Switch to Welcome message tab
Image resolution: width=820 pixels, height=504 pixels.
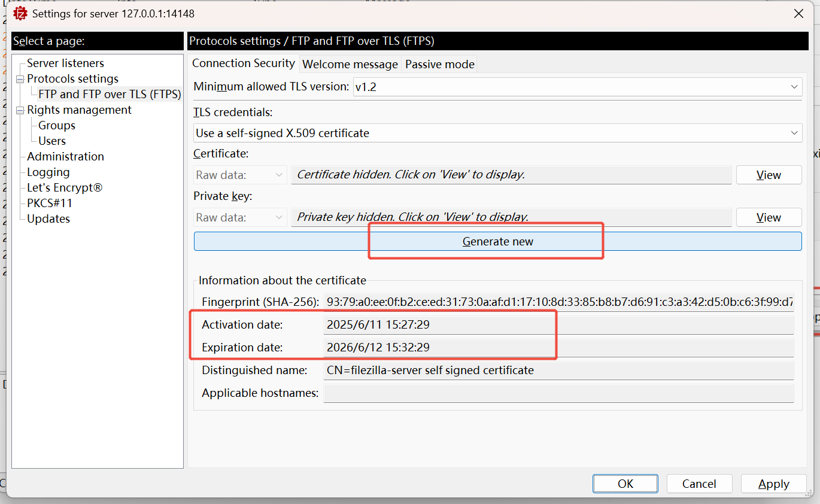(350, 64)
